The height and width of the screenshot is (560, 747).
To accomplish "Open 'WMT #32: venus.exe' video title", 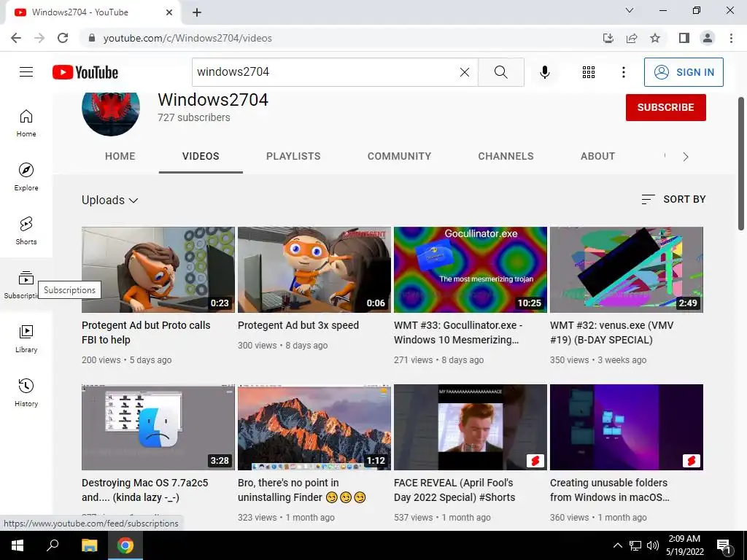I will [x=612, y=332].
